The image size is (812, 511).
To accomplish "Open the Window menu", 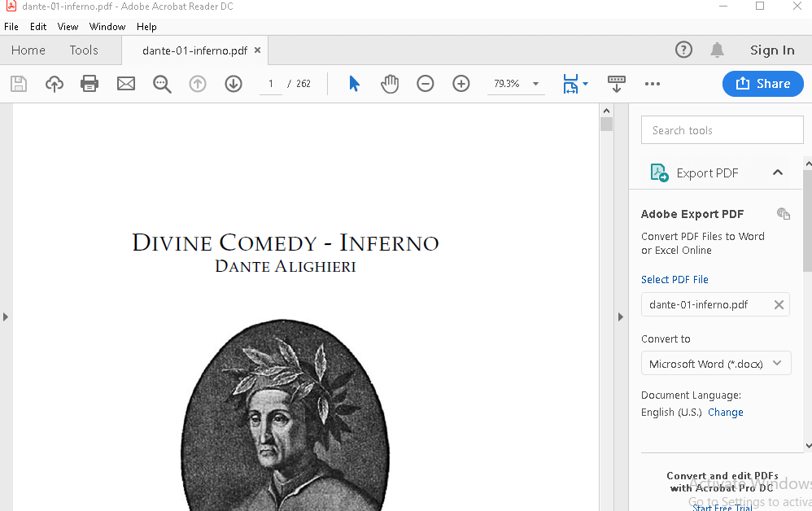I will [x=107, y=27].
